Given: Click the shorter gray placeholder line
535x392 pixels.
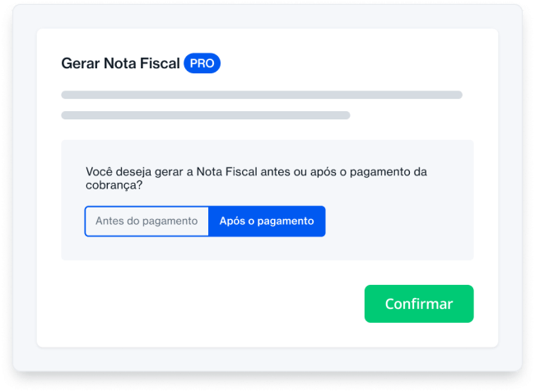Looking at the screenshot, I should (206, 115).
